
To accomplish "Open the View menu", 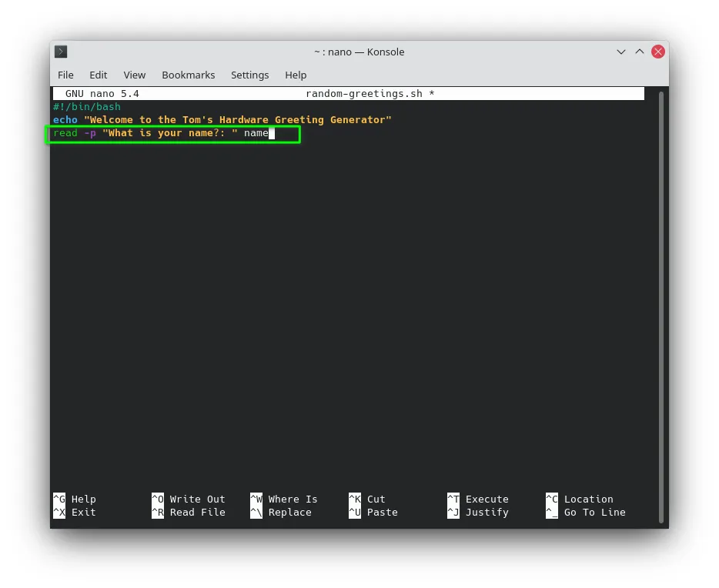I will pyautogui.click(x=135, y=75).
